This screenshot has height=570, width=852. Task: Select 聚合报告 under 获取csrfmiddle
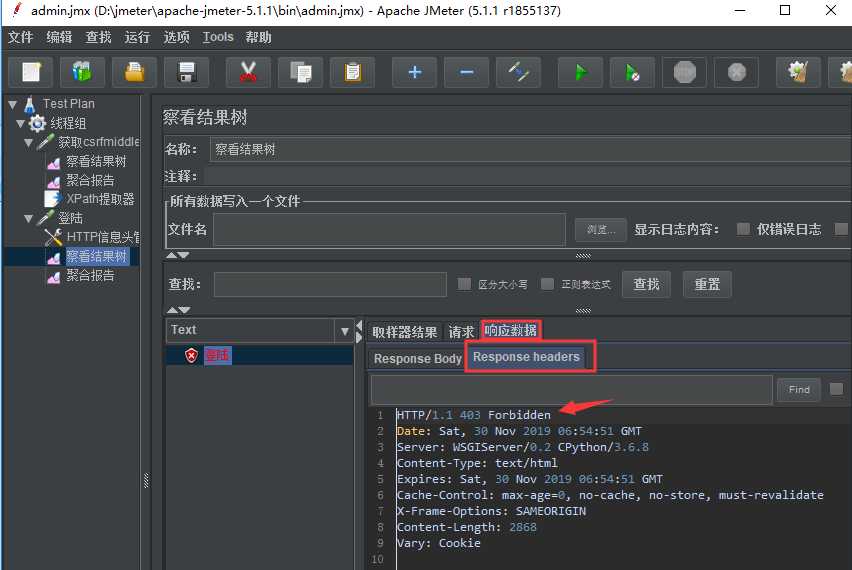(90, 180)
